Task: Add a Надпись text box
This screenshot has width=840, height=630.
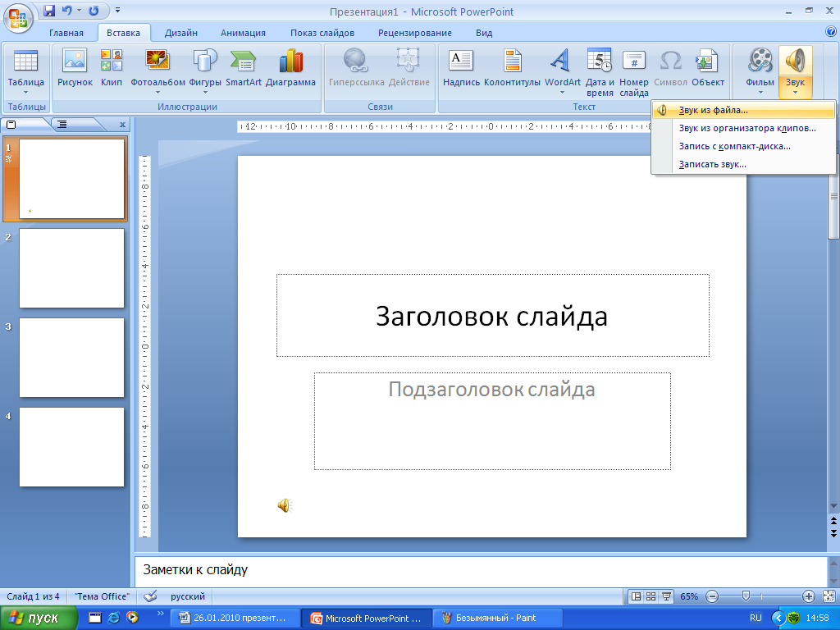Action: click(x=461, y=68)
